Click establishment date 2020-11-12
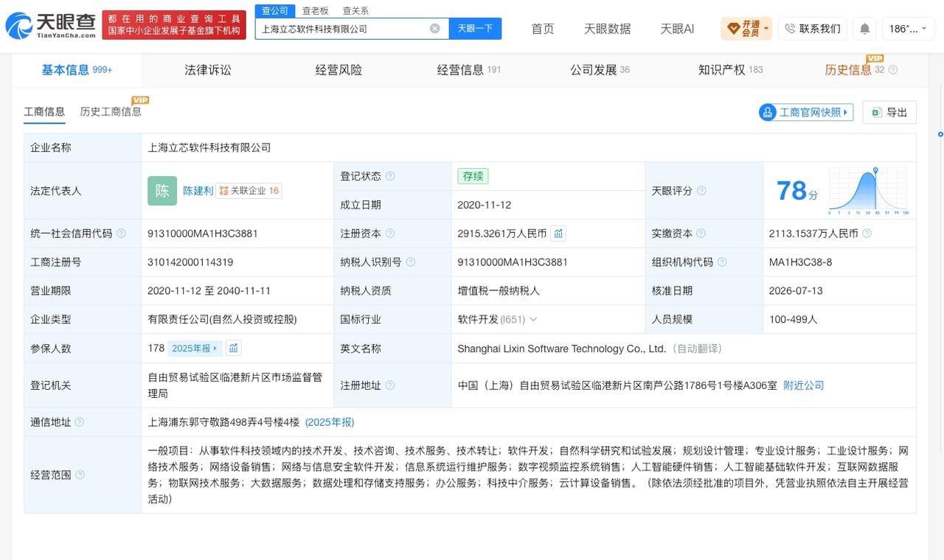Image resolution: width=944 pixels, height=560 pixels. (484, 205)
